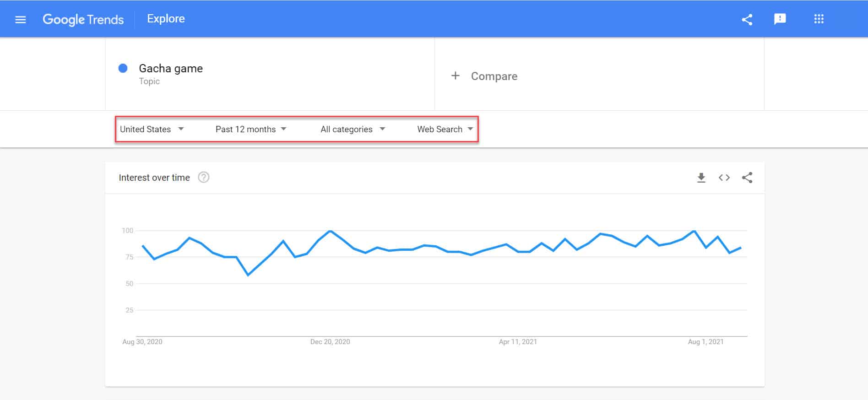
Task: Click the Aug 1, 2021 axis label
Action: [x=705, y=342]
